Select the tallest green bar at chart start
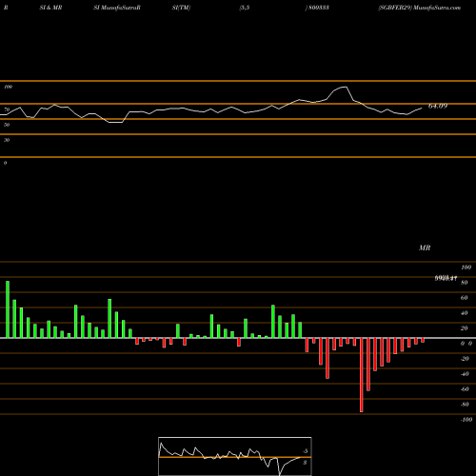 click(8, 309)
